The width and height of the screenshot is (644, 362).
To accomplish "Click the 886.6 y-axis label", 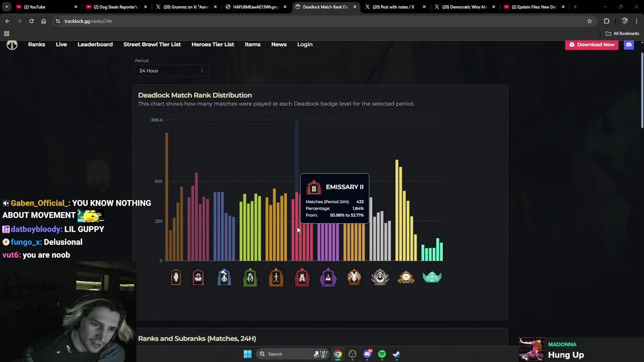I will click(x=157, y=120).
